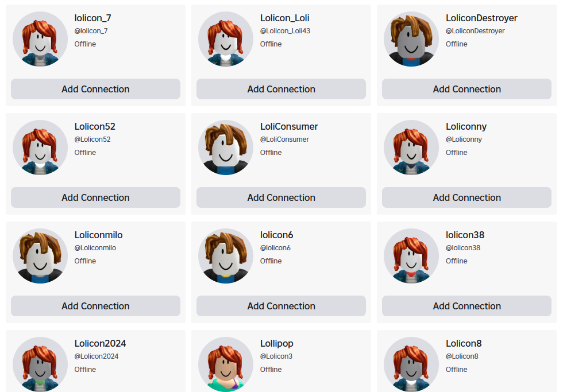Open the lolicon_7 display name link
Screen dimensions: 563x392
(92, 18)
